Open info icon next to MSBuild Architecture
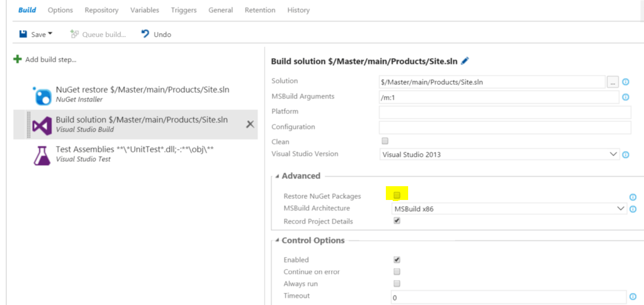This screenshot has width=644, height=305. 633,210
